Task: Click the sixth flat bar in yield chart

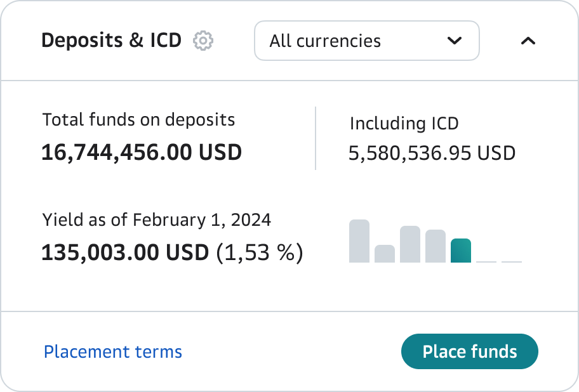Action: [x=486, y=261]
